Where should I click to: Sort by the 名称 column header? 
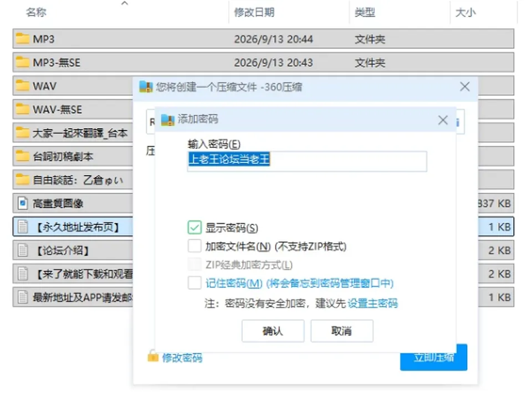pos(36,13)
